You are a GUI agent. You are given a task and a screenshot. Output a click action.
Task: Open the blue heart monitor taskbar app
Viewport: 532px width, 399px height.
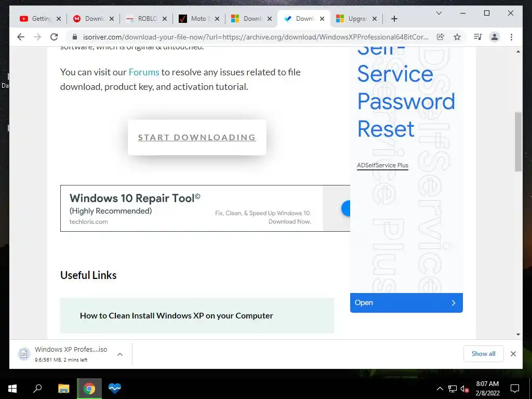(115, 389)
